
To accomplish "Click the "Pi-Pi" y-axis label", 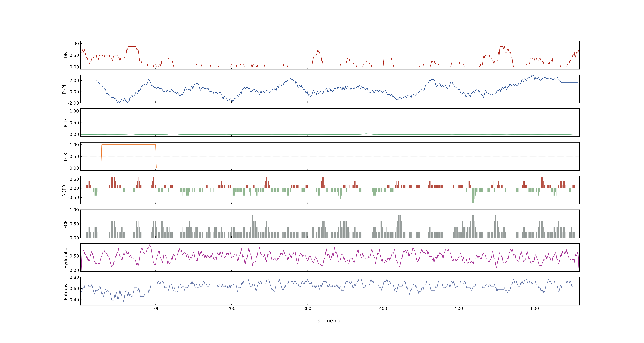I will 64,89.
